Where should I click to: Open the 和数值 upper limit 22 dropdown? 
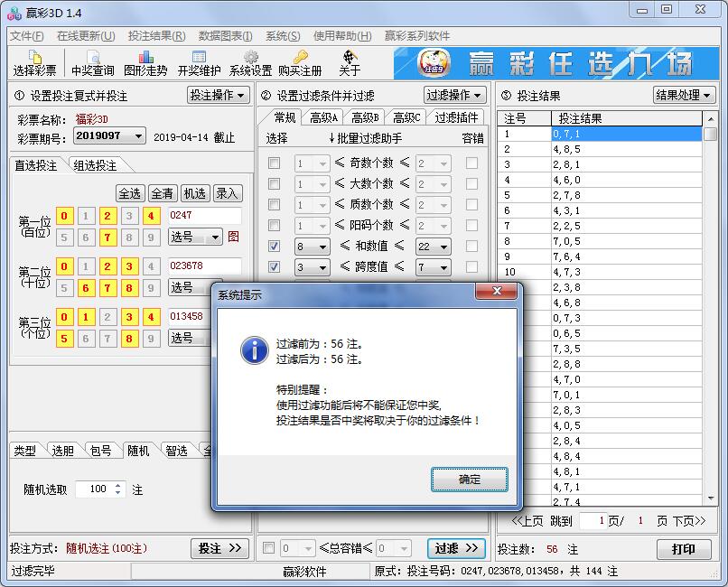tap(440, 245)
